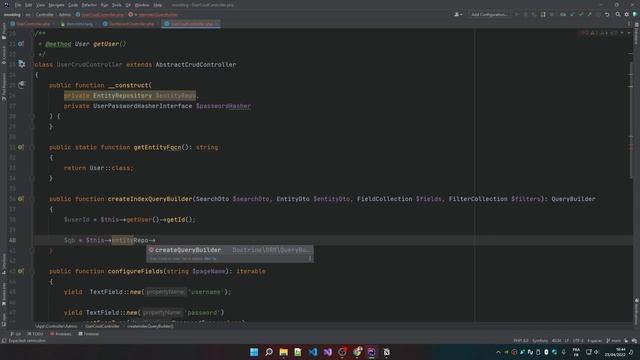The width and height of the screenshot is (640, 360).
Task: Open the TODO tool window button
Action: 35,334
